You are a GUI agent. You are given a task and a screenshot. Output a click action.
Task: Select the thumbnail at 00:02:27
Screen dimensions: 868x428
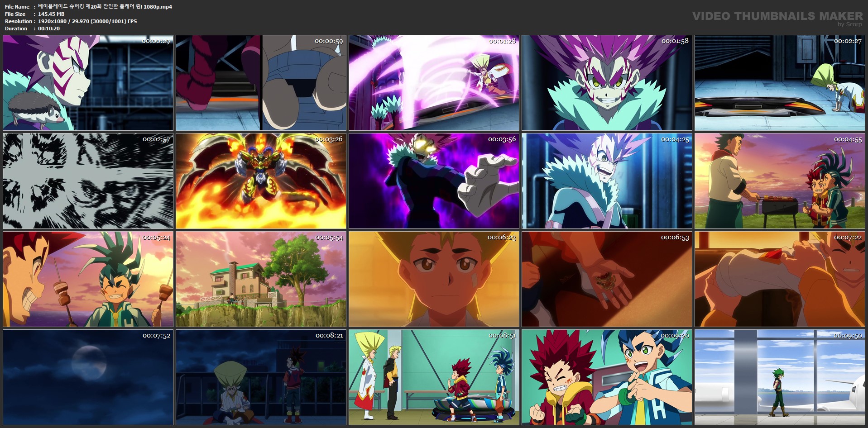(x=780, y=83)
